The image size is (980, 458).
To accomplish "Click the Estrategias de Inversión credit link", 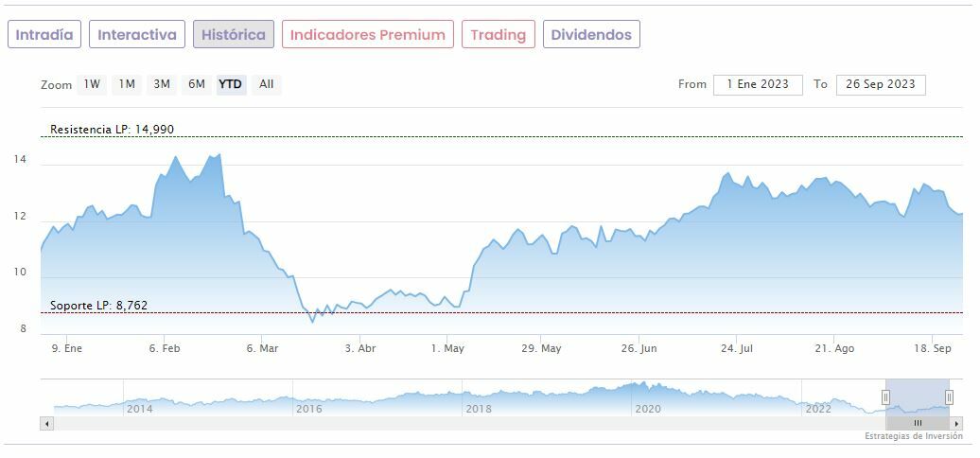I will coord(912,436).
